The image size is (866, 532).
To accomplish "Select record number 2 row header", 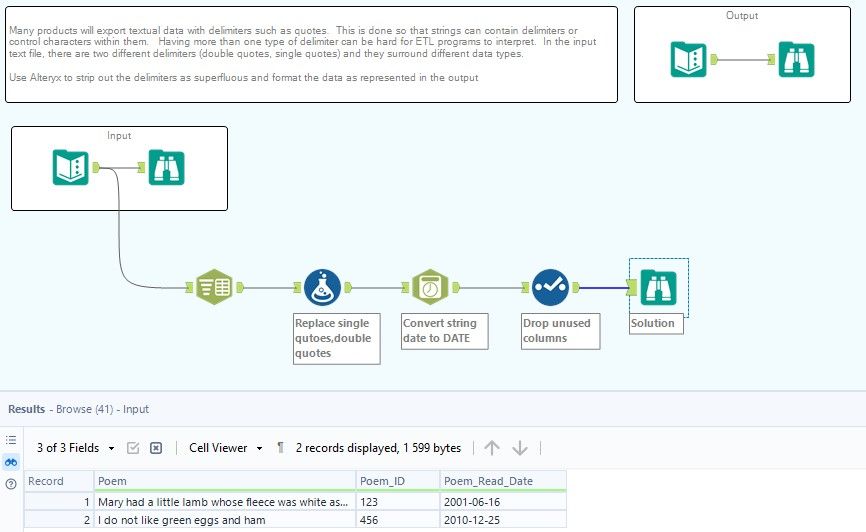I will (59, 520).
